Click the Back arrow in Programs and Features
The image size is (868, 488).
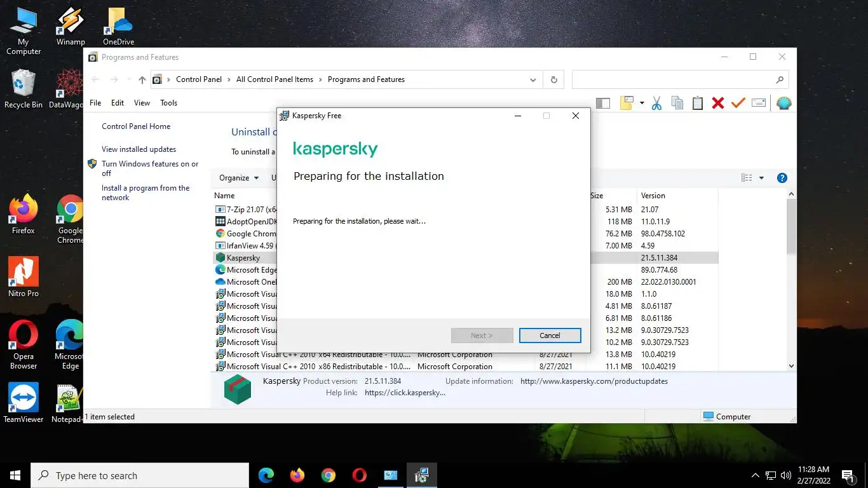(95, 79)
